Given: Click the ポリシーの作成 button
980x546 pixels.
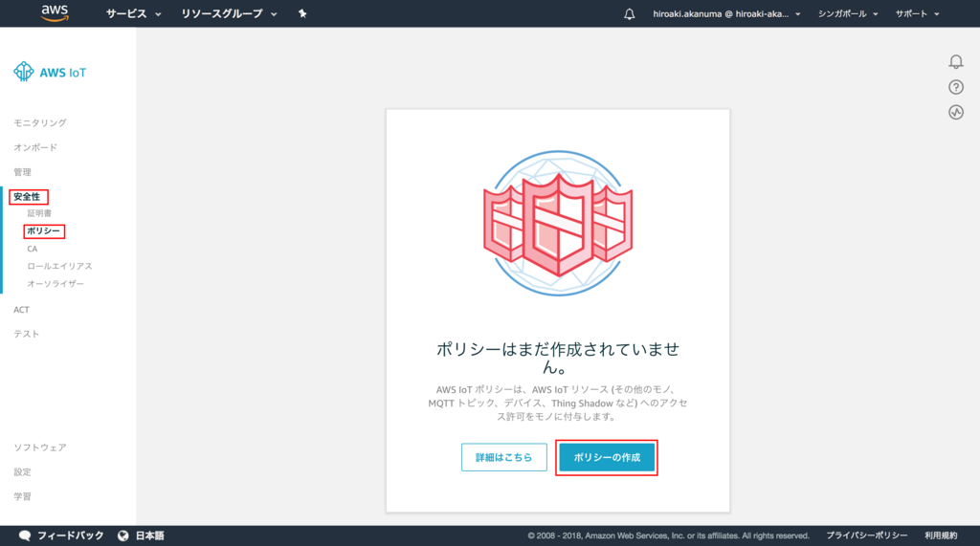Looking at the screenshot, I should pos(607,457).
